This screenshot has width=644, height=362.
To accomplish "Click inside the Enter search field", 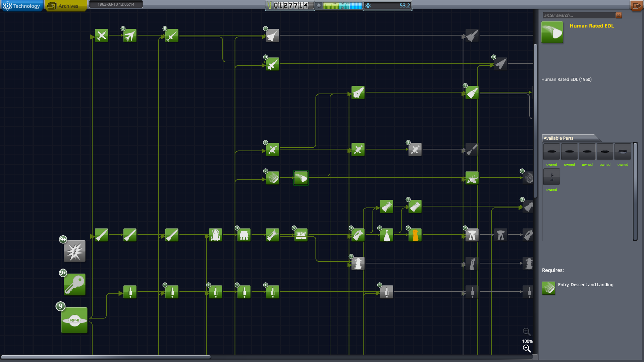I will pos(577,15).
